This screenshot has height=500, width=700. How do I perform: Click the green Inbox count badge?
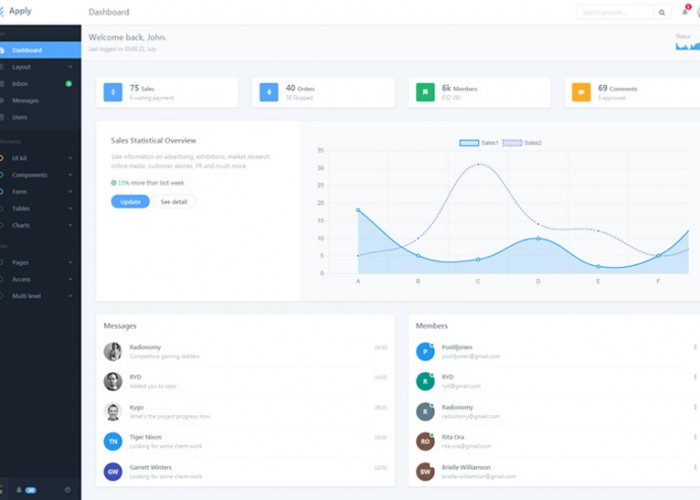69,83
